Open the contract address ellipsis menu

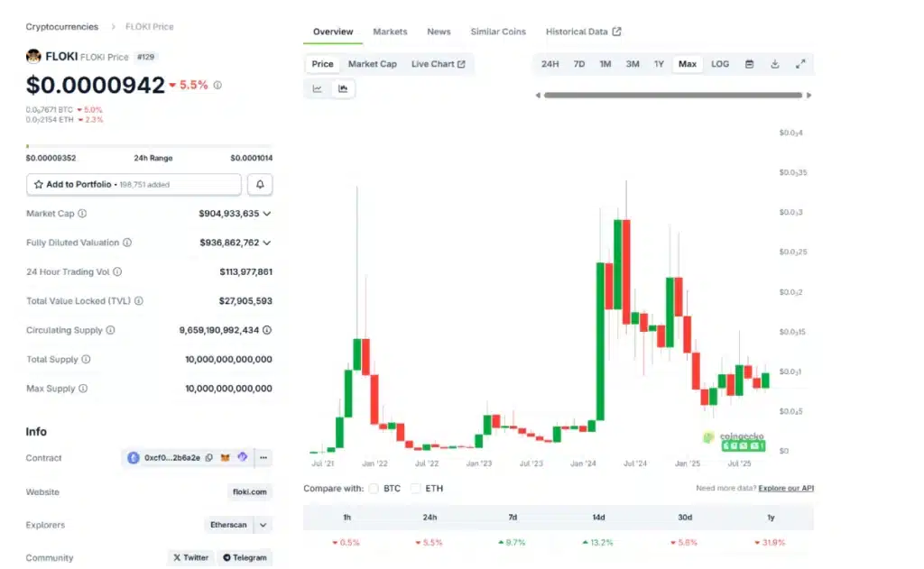point(263,458)
